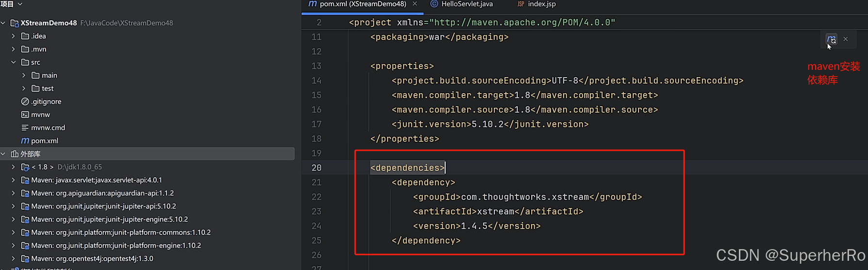The height and width of the screenshot is (270, 868).
Task: Select the javax.servlet-api:4.0.1 Maven library
Action: pyautogui.click(x=96, y=180)
